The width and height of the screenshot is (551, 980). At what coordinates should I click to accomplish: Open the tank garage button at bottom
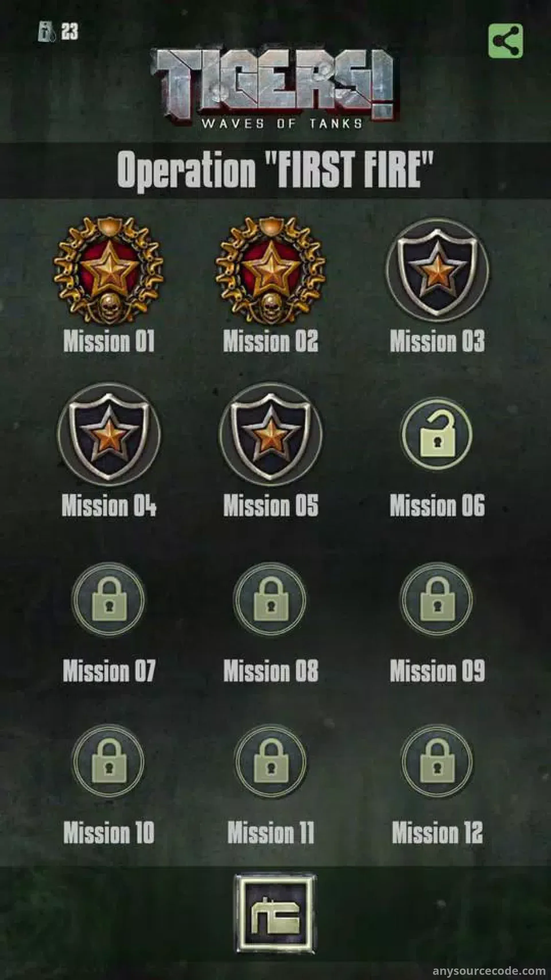point(275,913)
